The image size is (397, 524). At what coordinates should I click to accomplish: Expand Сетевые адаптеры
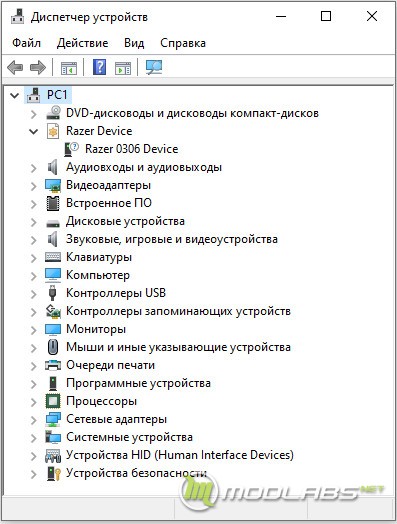33,420
